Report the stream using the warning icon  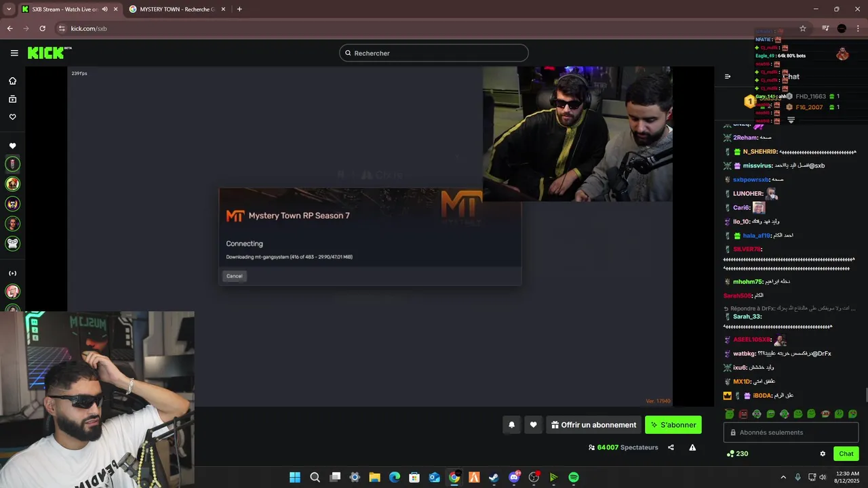tap(692, 447)
